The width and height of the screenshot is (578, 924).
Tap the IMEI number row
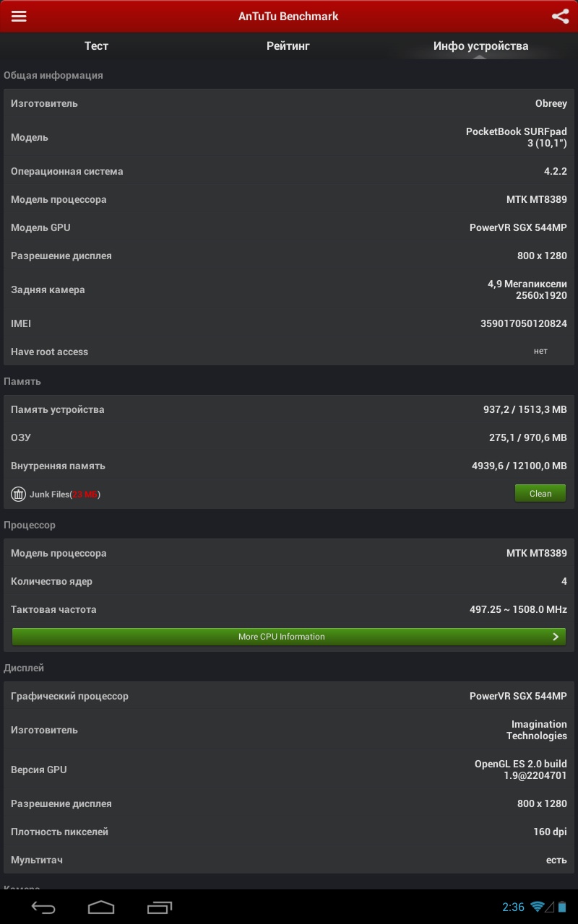(x=289, y=324)
